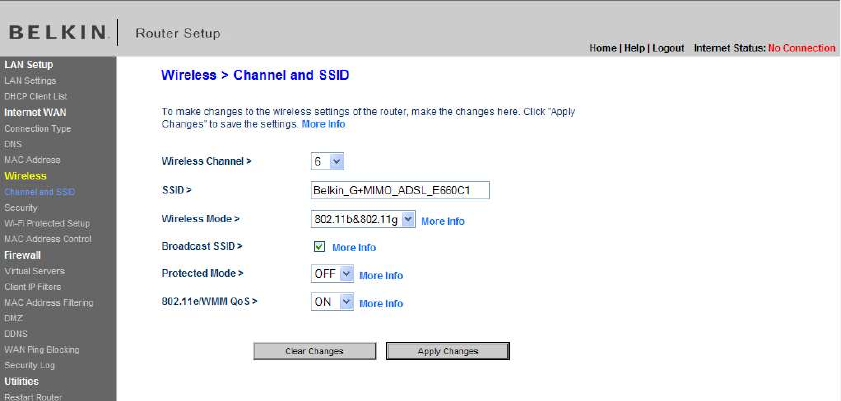Open the Help link in top bar

coord(635,48)
